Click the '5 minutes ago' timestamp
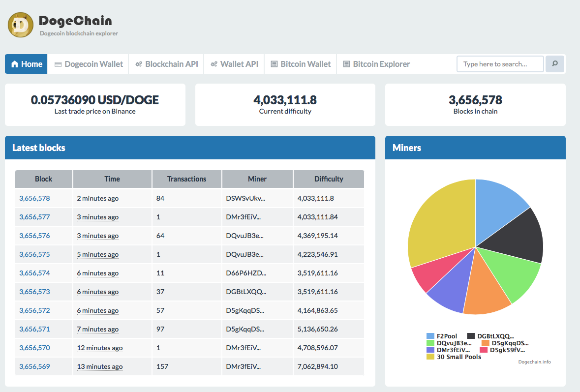Image resolution: width=580 pixels, height=392 pixels. click(x=98, y=254)
